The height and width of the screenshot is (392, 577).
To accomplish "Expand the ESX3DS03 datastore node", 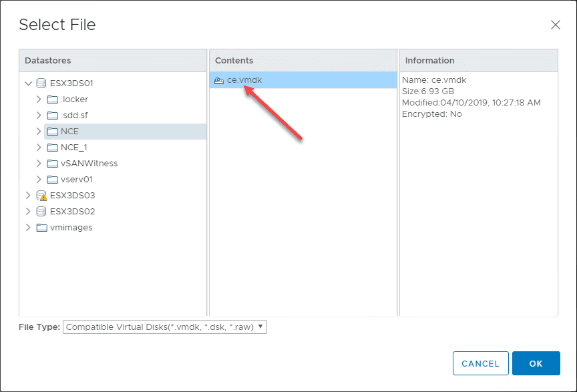I will click(28, 196).
